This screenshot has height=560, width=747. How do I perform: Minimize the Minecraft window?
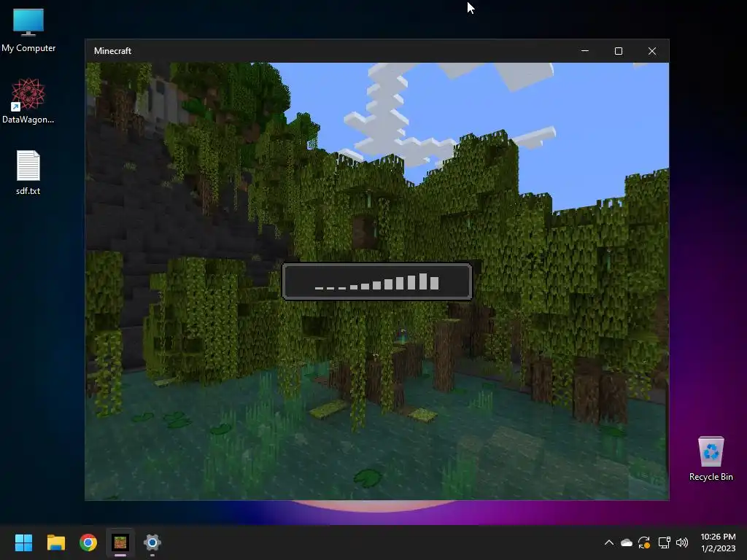tap(585, 51)
